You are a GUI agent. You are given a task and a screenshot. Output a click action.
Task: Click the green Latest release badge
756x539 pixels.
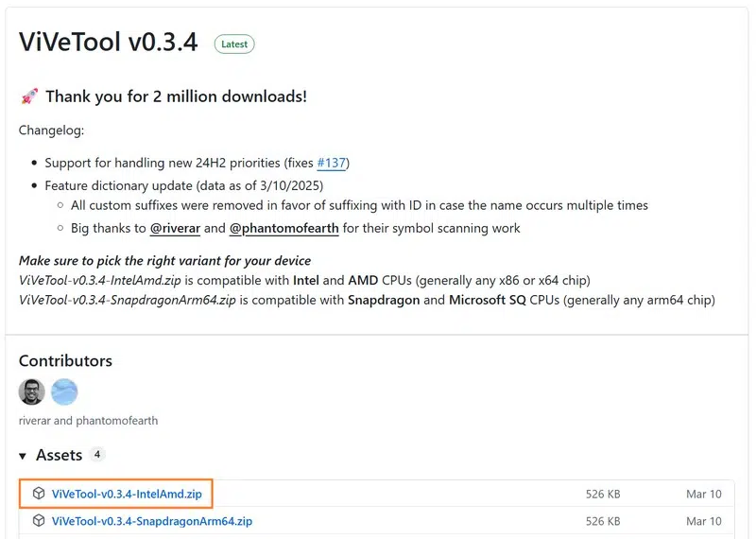[x=234, y=43]
